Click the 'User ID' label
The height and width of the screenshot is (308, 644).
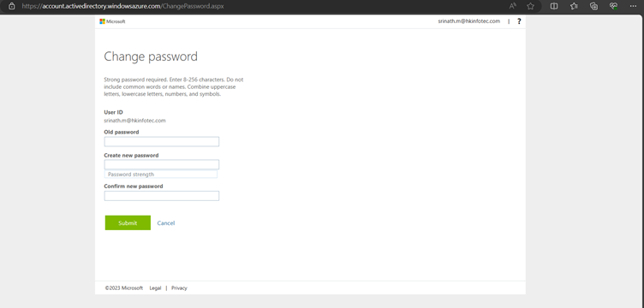[113, 112]
